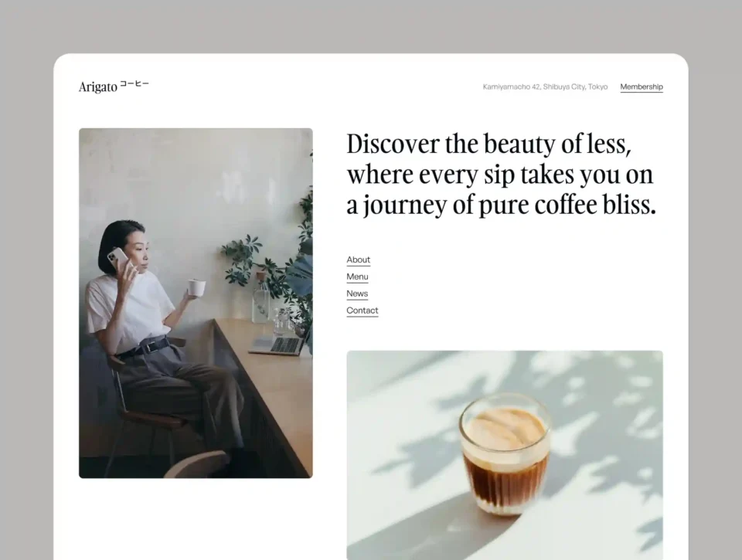
Task: Click the Kamiyamacho 42 Shibuya address text
Action: click(x=545, y=87)
